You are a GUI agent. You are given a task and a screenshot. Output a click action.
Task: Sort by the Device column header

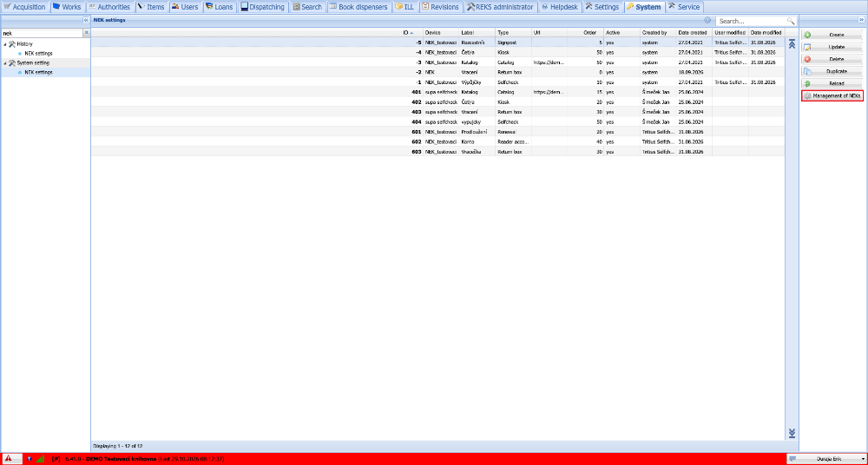[441, 33]
